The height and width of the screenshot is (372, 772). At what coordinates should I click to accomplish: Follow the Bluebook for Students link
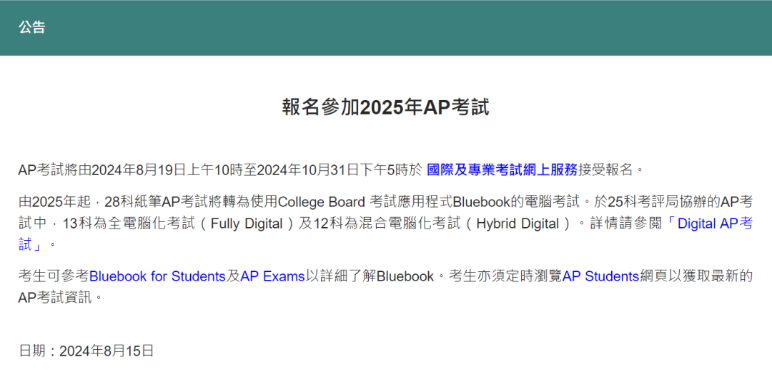coord(157,277)
